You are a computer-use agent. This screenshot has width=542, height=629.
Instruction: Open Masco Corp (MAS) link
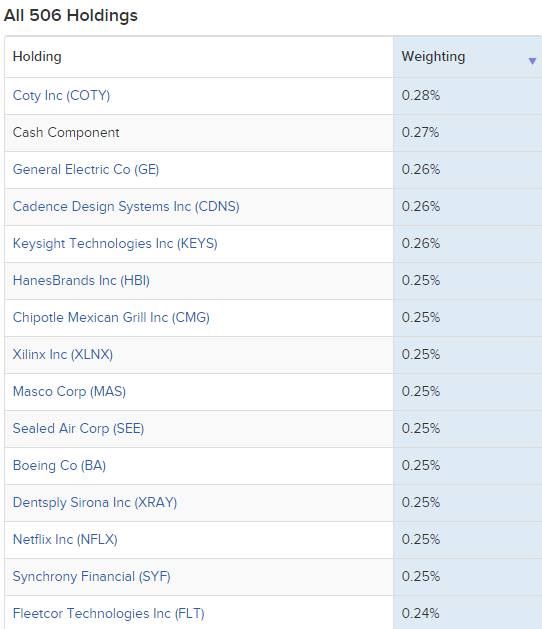69,391
